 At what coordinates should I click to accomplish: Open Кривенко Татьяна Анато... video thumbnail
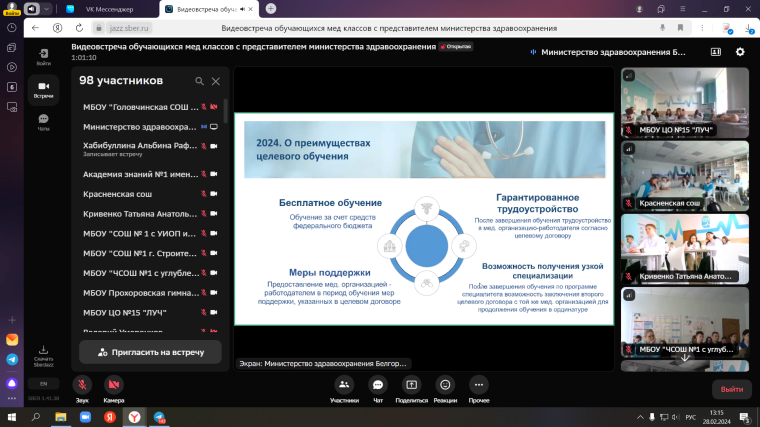pos(684,249)
